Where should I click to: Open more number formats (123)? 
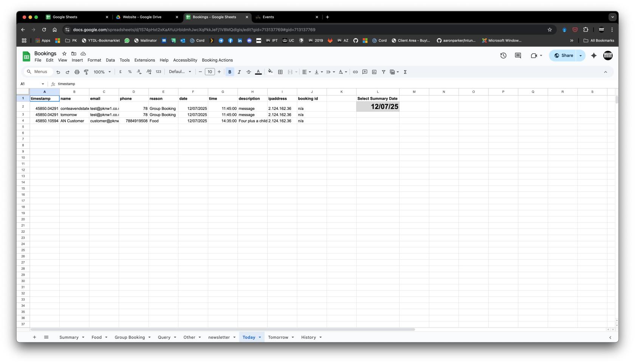click(x=158, y=72)
